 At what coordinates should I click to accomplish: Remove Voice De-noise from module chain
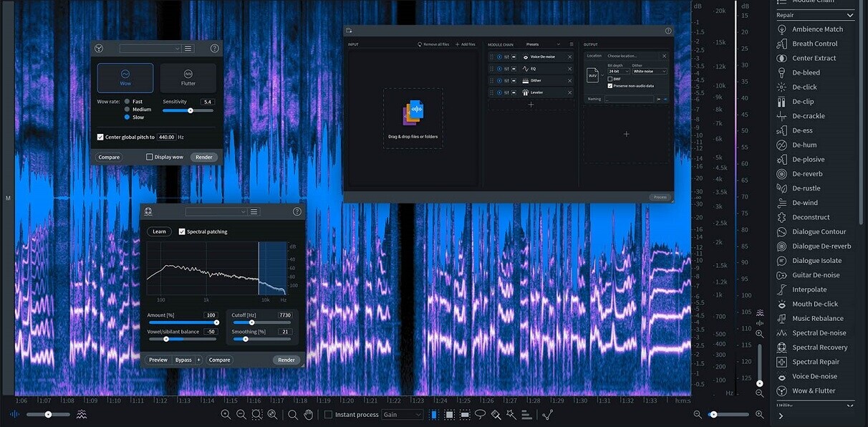(570, 57)
